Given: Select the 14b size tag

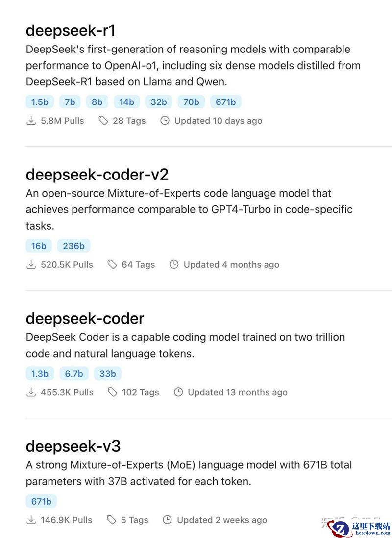Looking at the screenshot, I should tap(126, 102).
